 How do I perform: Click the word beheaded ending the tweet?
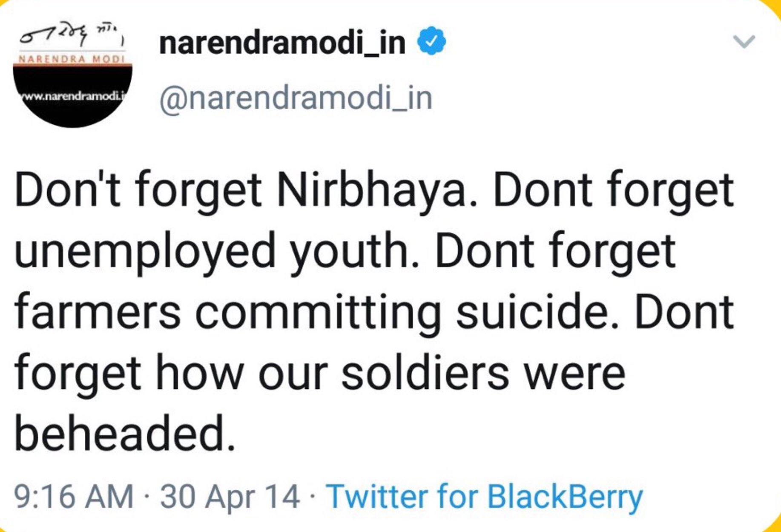point(124,434)
